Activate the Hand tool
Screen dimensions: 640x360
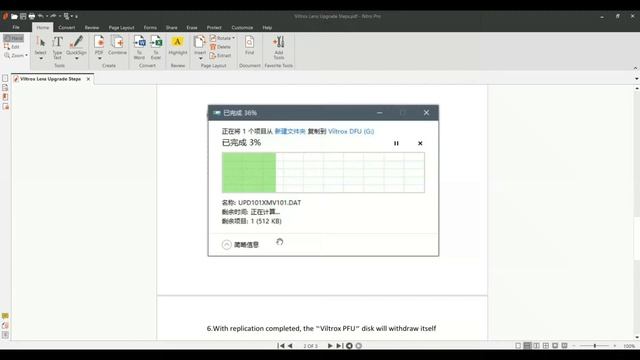click(x=13, y=38)
